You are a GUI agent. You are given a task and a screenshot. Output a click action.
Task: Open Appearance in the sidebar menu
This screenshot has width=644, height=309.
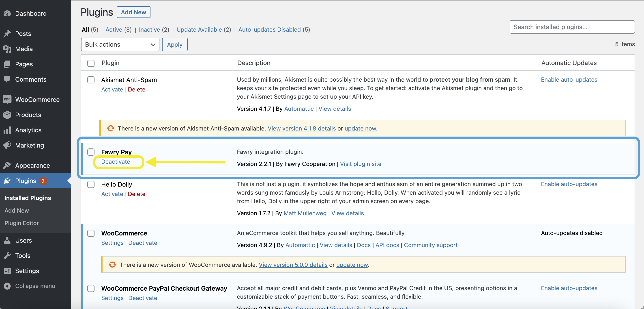(x=32, y=165)
